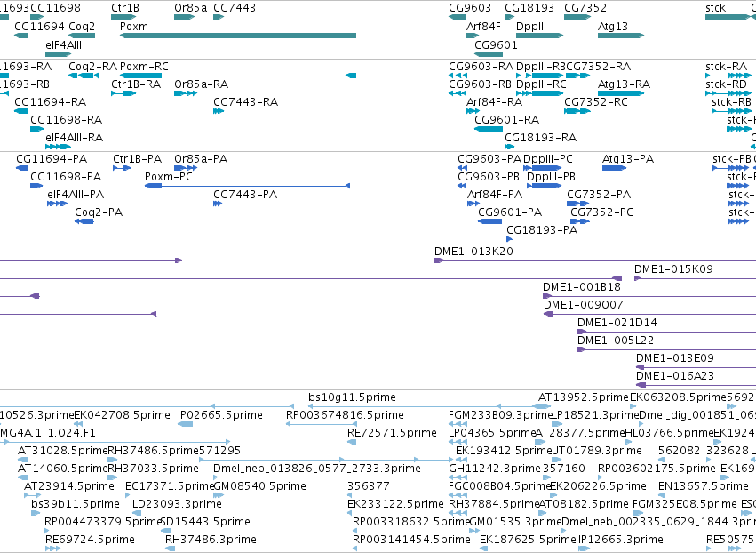Open the GH11242.3prime EST label
The image size is (756, 553).
pyautogui.click(x=494, y=469)
